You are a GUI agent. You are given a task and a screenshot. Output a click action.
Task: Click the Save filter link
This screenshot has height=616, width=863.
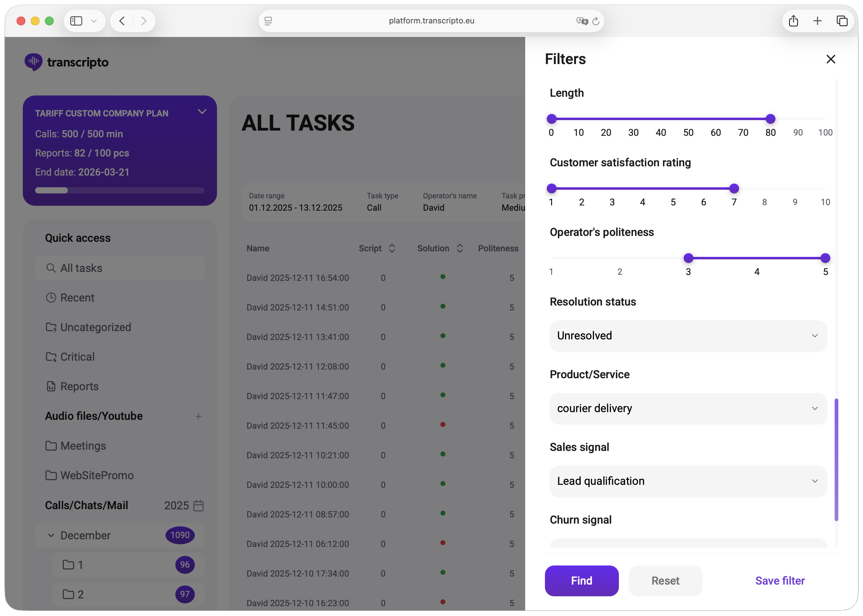tap(779, 581)
